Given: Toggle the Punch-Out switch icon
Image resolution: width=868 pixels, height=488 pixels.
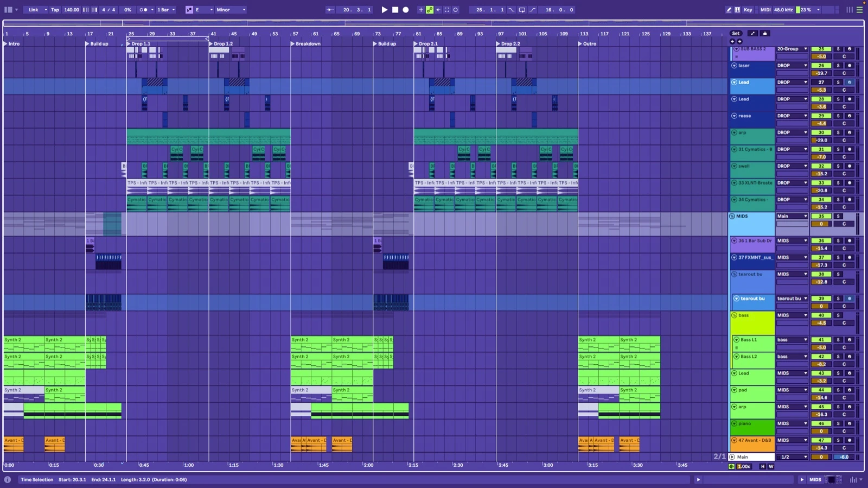Looking at the screenshot, I should tap(532, 10).
